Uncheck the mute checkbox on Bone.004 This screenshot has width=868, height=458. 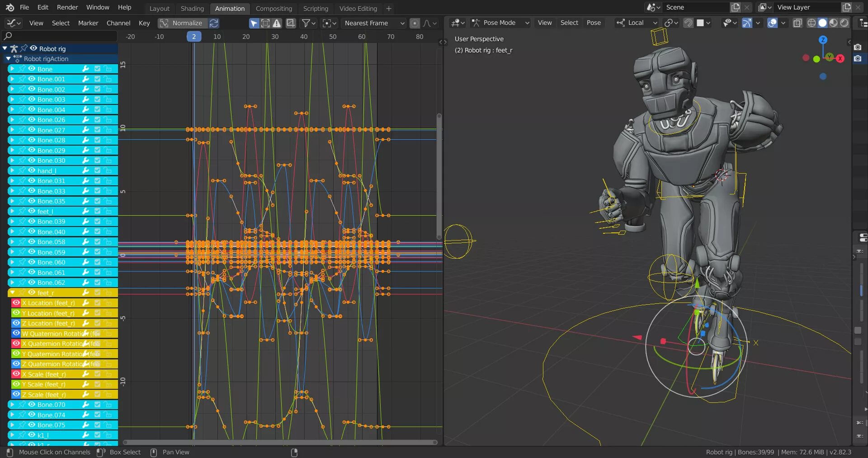coord(97,109)
